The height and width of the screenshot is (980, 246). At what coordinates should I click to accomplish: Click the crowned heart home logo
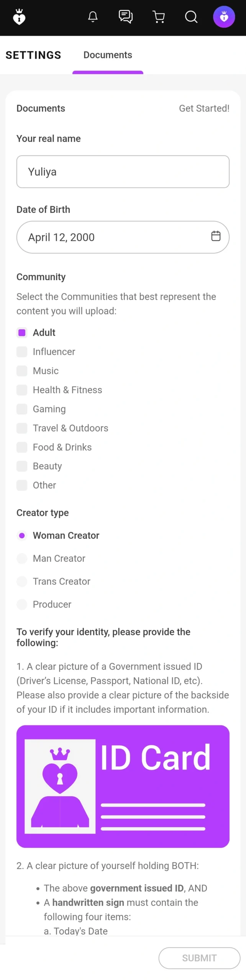[19, 17]
